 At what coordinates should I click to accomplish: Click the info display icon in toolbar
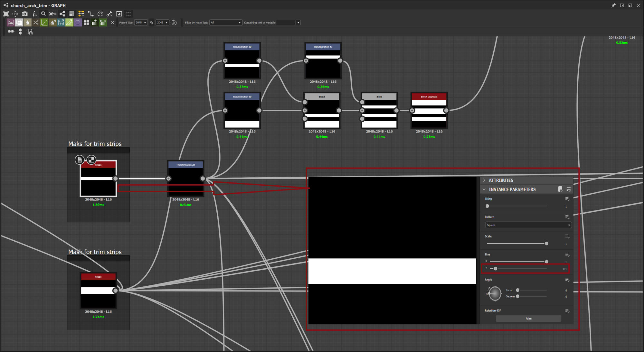pos(34,14)
